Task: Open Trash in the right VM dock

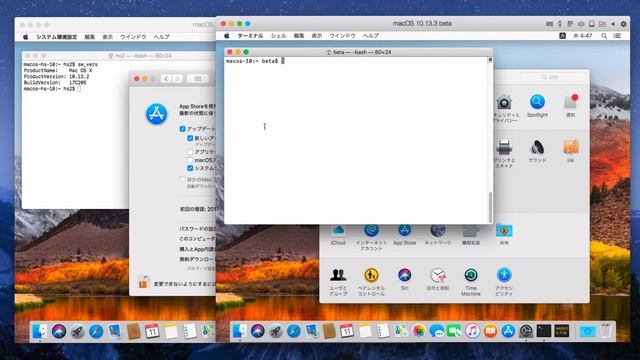Action: pos(606,331)
